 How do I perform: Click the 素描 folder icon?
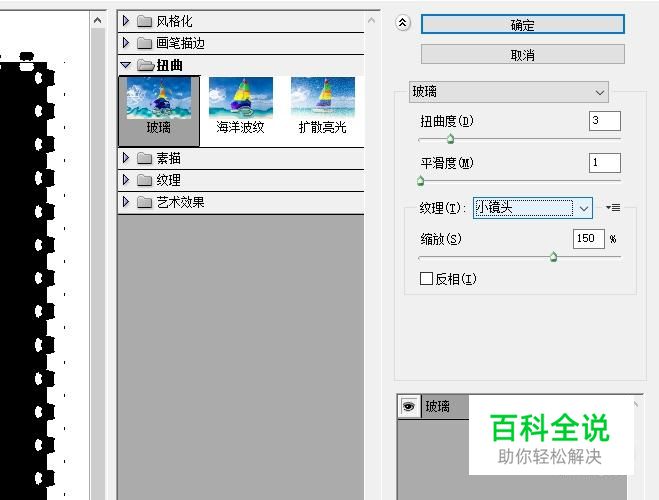click(x=145, y=158)
